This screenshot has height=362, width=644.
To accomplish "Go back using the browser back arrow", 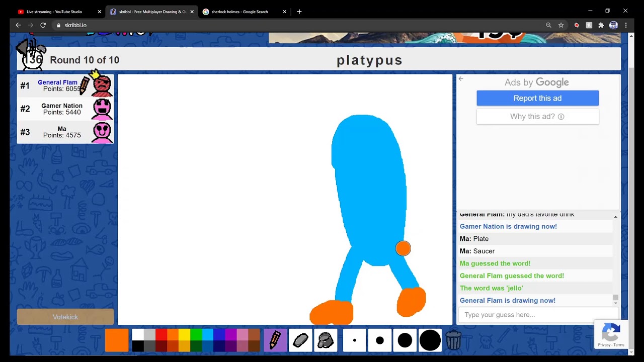I will [x=19, y=25].
